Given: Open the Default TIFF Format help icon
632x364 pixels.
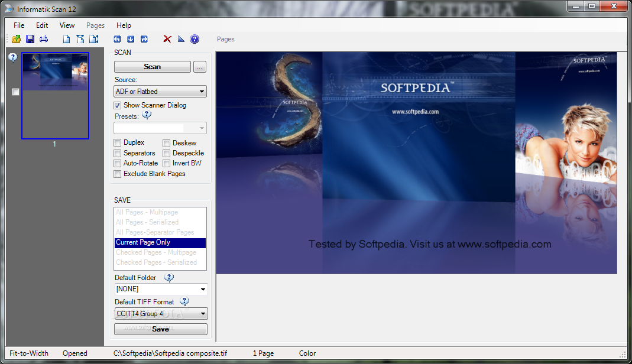Looking at the screenshot, I should [x=184, y=301].
